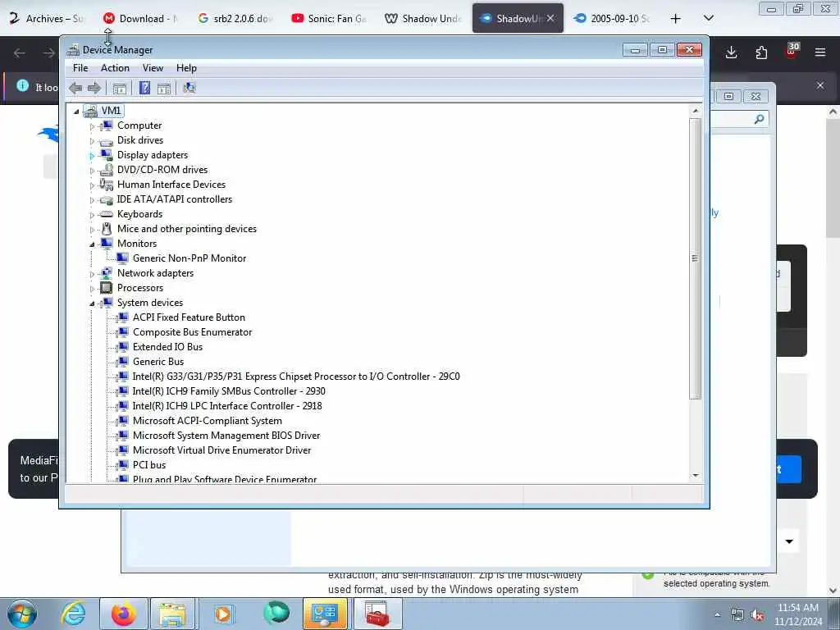Open the Help menu
Image resolution: width=840 pixels, height=630 pixels.
coord(186,68)
